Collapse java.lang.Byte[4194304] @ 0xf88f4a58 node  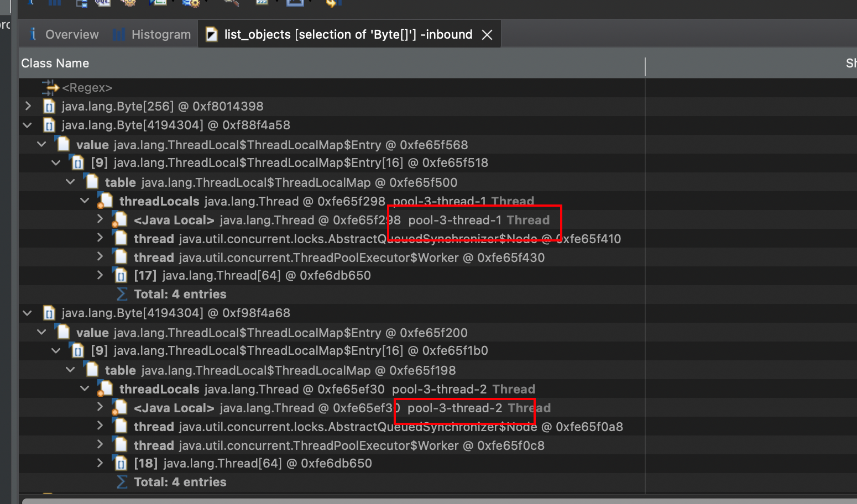click(x=28, y=125)
